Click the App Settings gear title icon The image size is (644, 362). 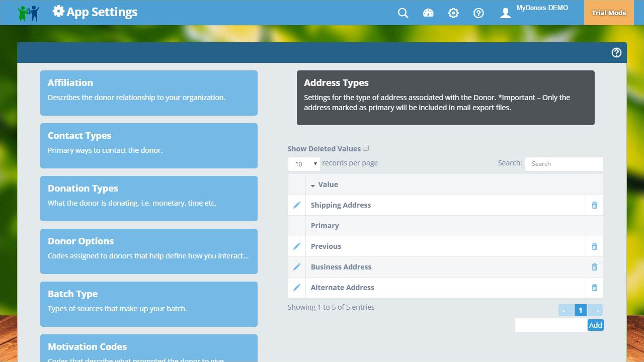pos(58,12)
